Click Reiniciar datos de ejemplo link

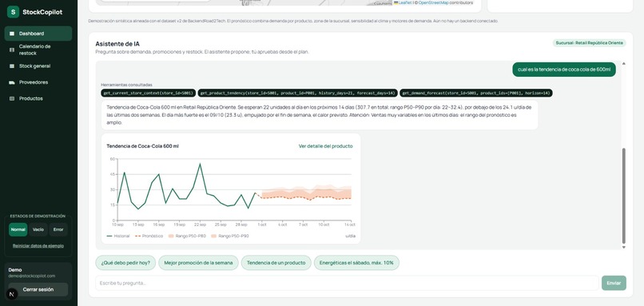point(38,246)
